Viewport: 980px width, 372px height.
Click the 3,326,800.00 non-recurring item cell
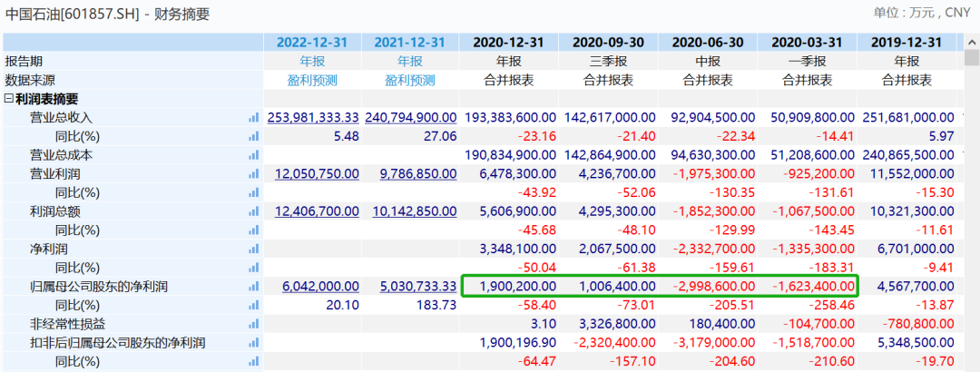pyautogui.click(x=617, y=324)
